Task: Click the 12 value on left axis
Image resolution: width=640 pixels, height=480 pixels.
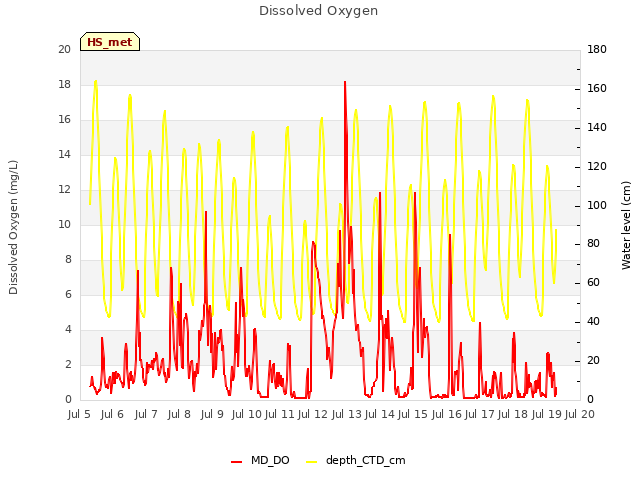Action: [64, 189]
